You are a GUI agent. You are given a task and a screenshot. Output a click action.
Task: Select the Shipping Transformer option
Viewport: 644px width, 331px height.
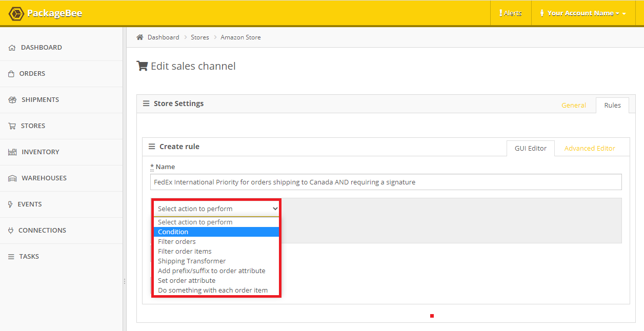tap(192, 261)
